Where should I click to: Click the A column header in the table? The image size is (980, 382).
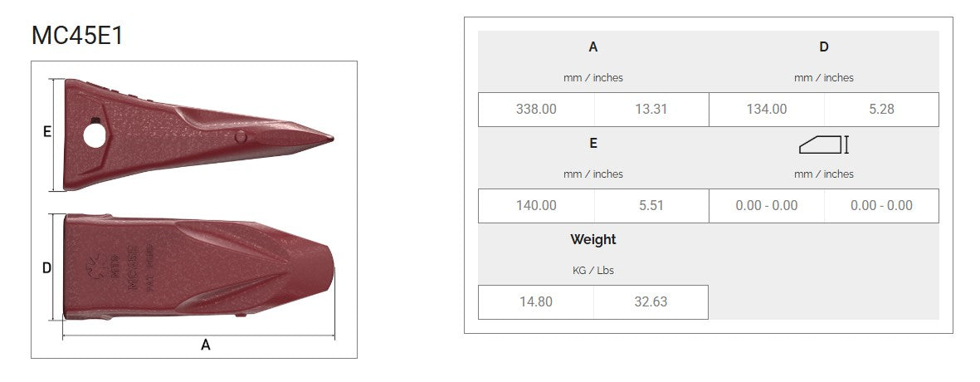click(593, 47)
